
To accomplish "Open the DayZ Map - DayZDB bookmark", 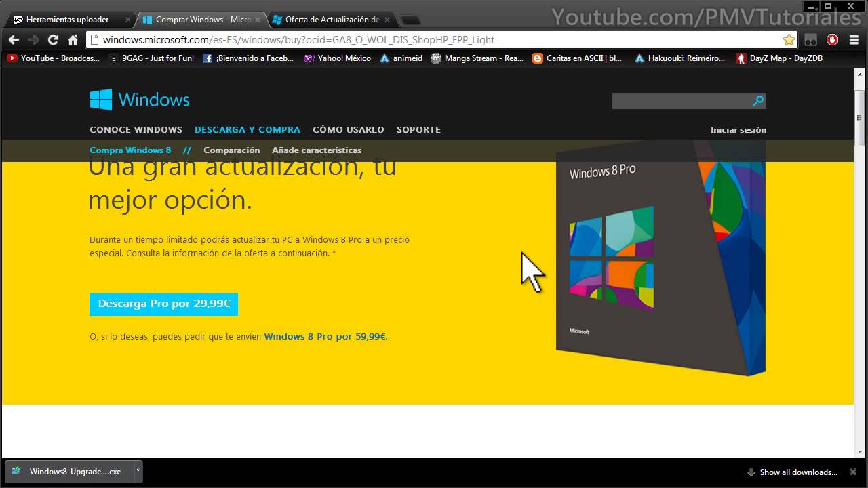I will (780, 58).
